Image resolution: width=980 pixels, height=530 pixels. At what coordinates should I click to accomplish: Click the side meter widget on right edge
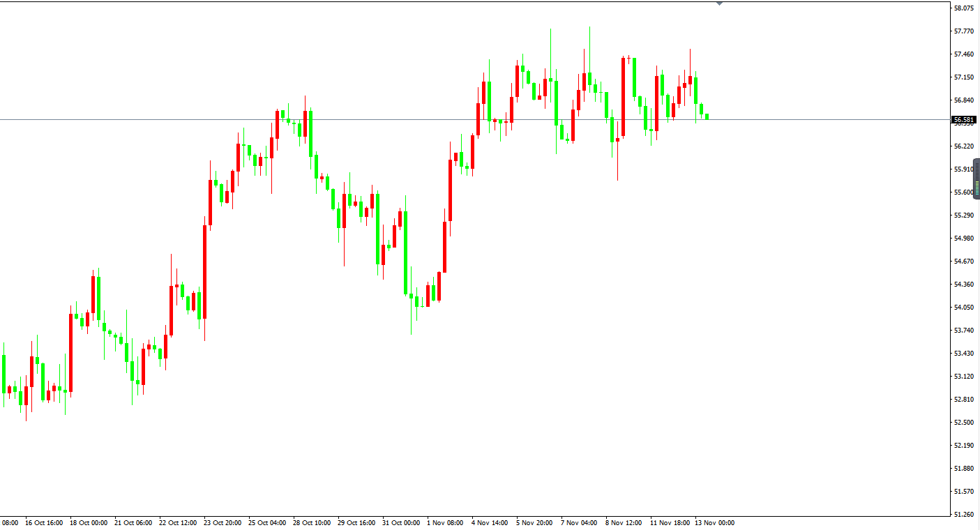click(x=977, y=179)
